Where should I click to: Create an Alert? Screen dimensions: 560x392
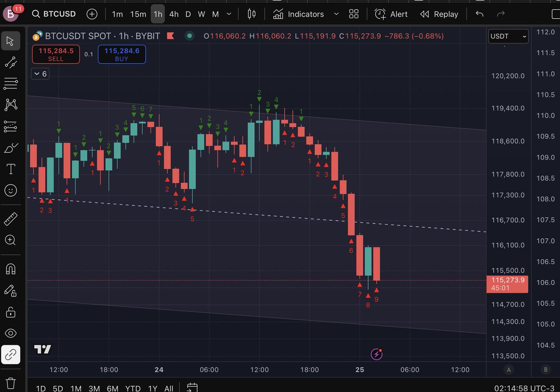[x=391, y=14]
